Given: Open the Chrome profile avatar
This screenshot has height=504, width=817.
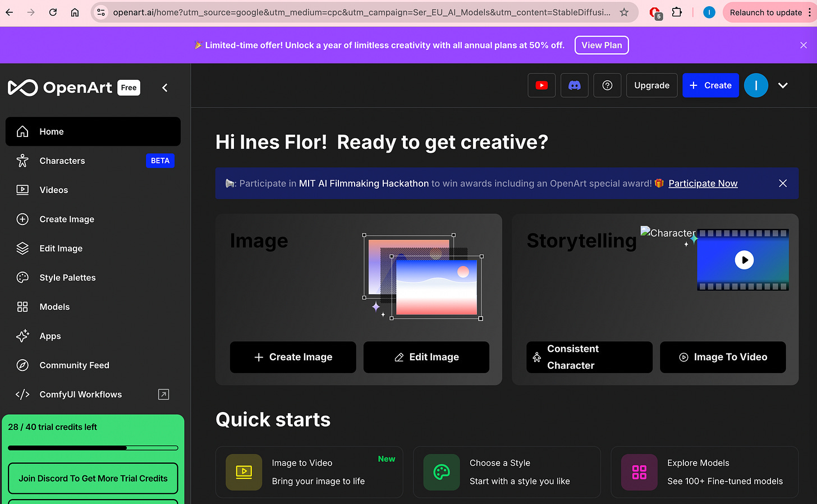Looking at the screenshot, I should point(709,12).
